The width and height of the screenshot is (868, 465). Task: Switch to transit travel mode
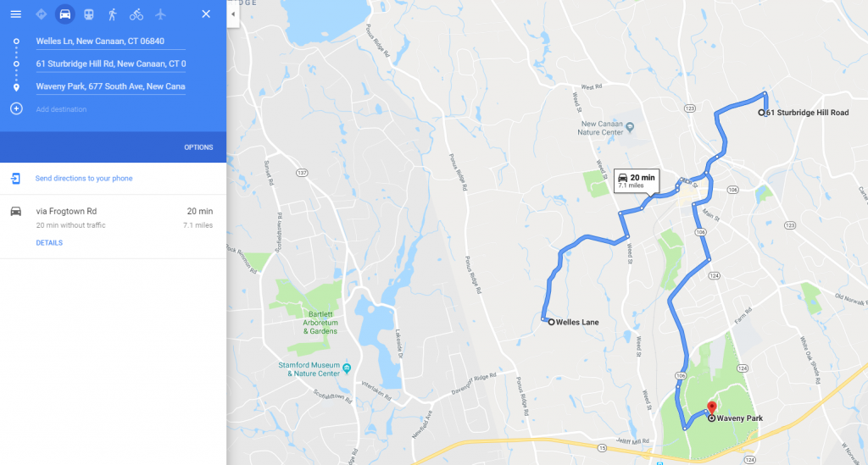[88, 14]
